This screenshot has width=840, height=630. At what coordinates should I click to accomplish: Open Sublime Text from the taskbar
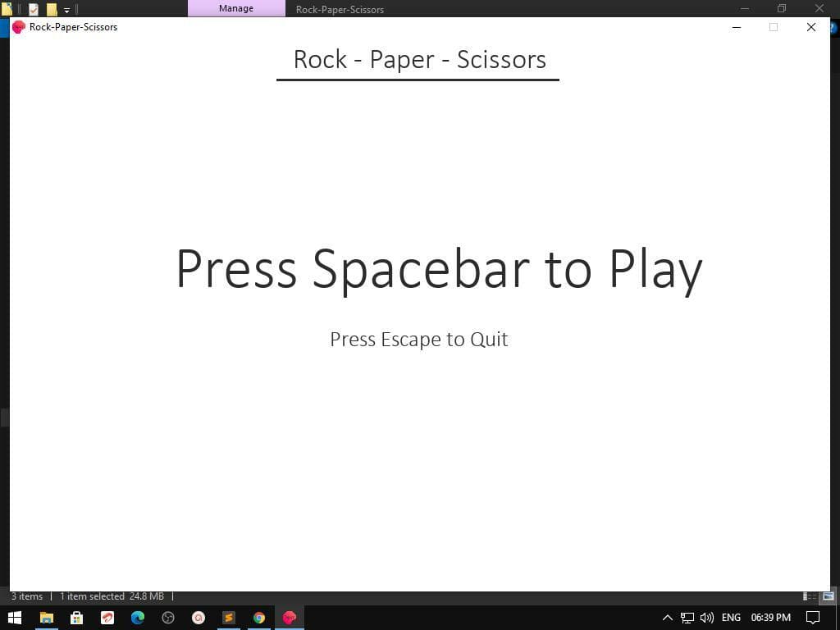point(229,618)
